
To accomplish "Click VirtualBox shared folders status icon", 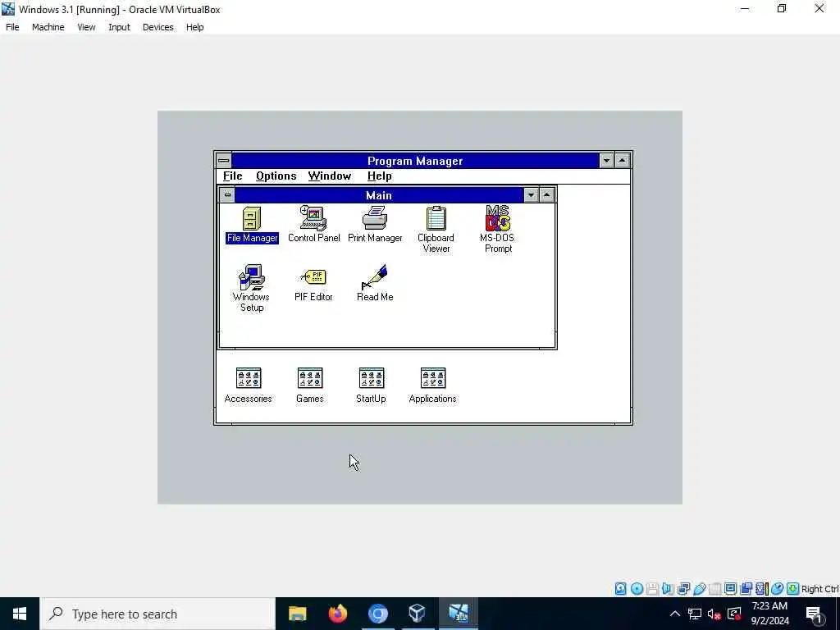I will 715,589.
